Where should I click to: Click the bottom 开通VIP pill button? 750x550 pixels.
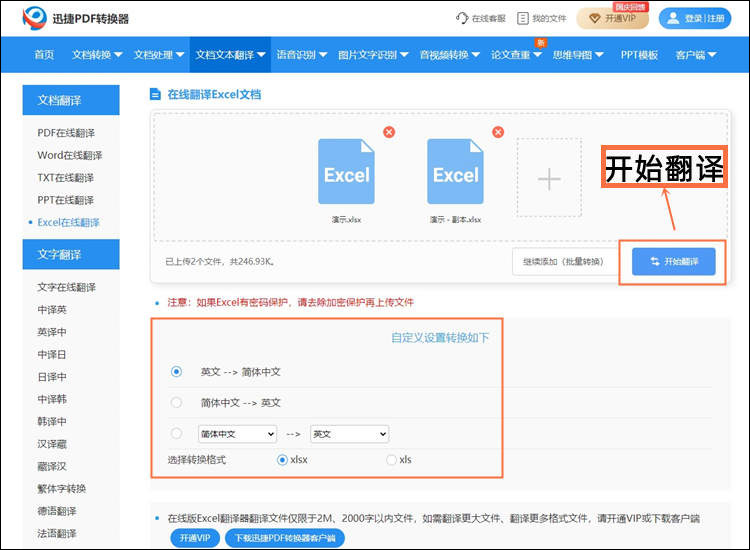195,538
